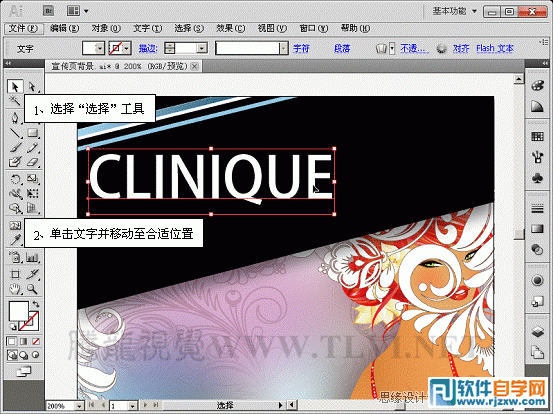Click the 段落 paragraph link
The height and width of the screenshot is (414, 553).
coord(342,48)
